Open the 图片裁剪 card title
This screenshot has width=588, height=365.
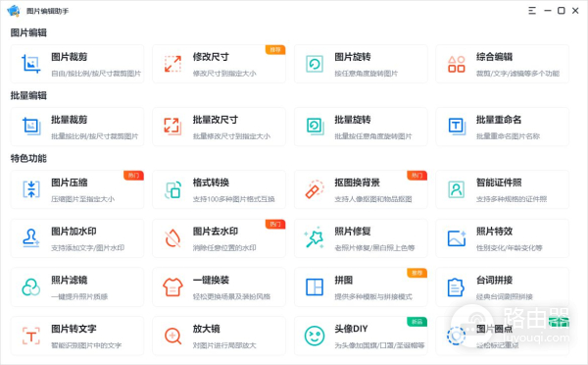[x=70, y=57]
